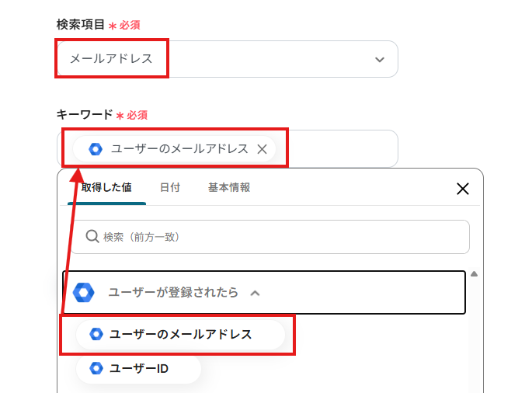
Task: Open the 基本情報 tab
Action: [x=229, y=188]
